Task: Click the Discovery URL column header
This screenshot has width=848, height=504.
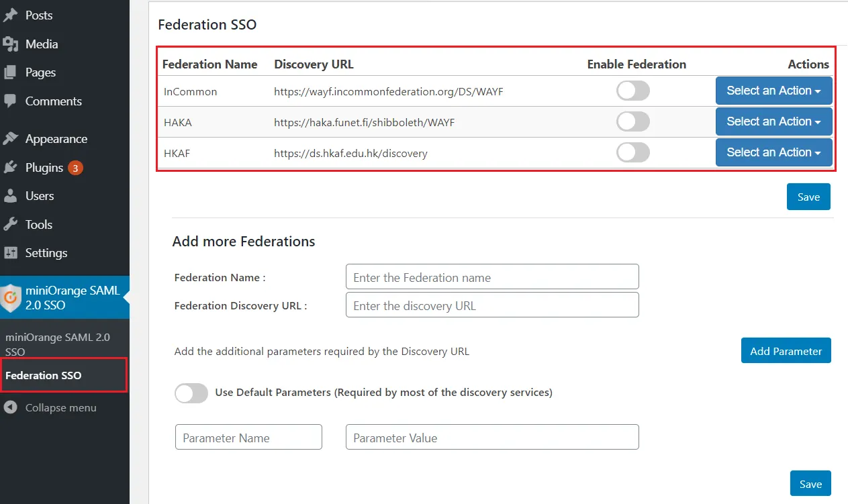Action: point(314,64)
